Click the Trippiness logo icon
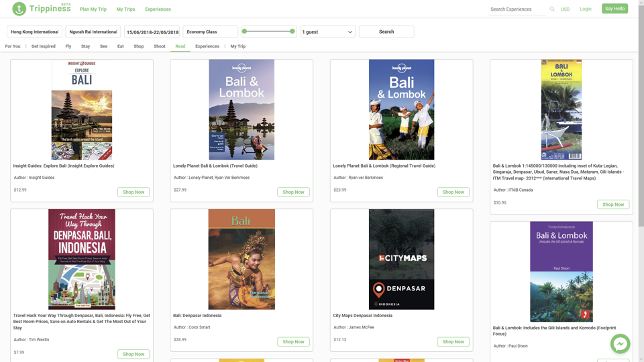 [19, 9]
